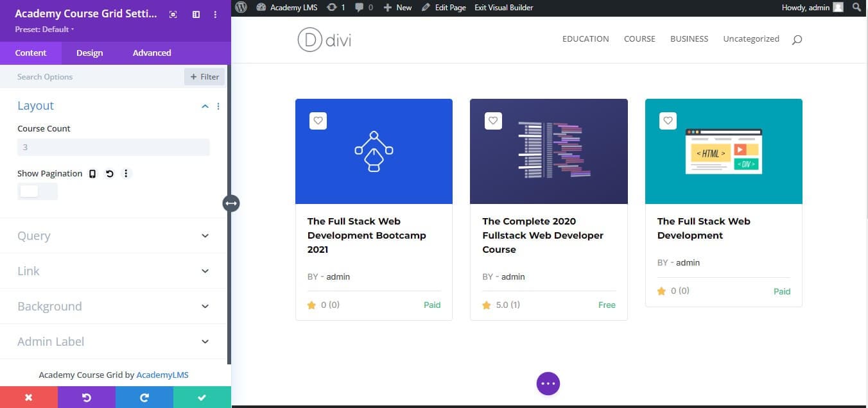Click the snap-to-side panel icon in header

196,14
